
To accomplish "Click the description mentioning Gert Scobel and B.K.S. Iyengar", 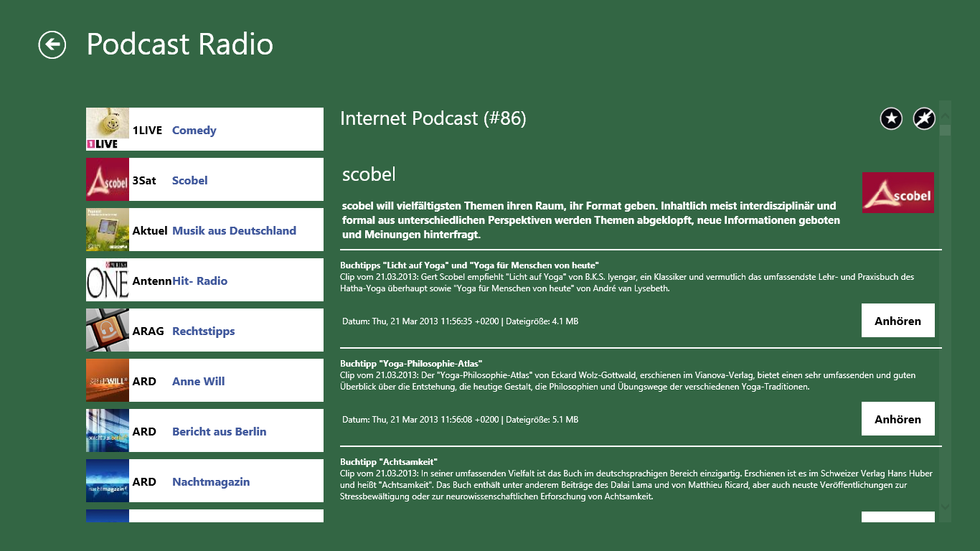I will (627, 283).
